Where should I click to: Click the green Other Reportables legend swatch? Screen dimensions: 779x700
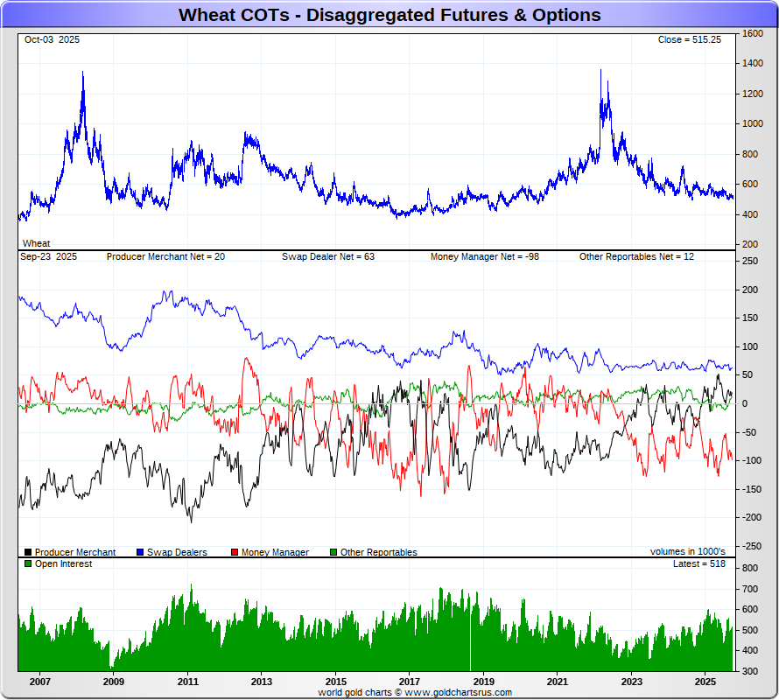pyautogui.click(x=333, y=552)
